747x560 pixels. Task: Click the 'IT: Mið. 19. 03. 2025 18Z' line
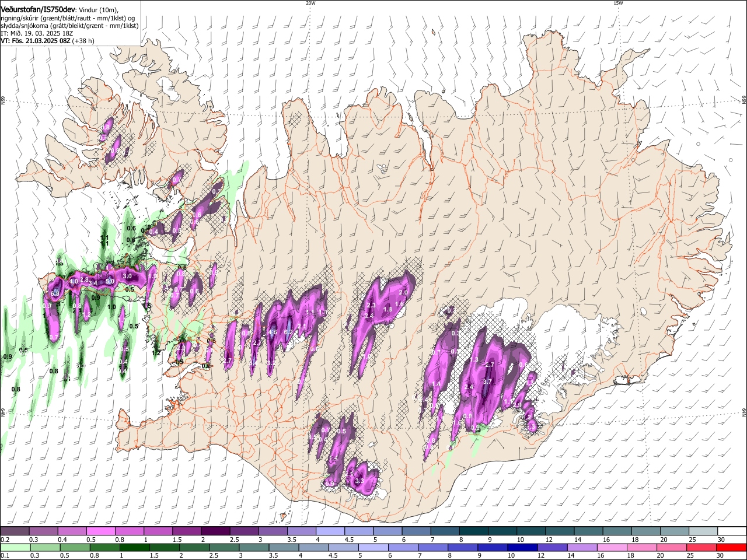point(38,33)
